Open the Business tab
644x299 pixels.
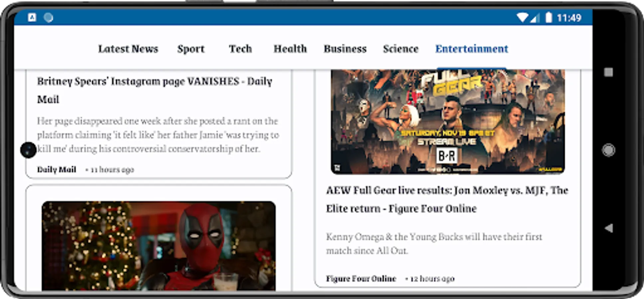345,49
